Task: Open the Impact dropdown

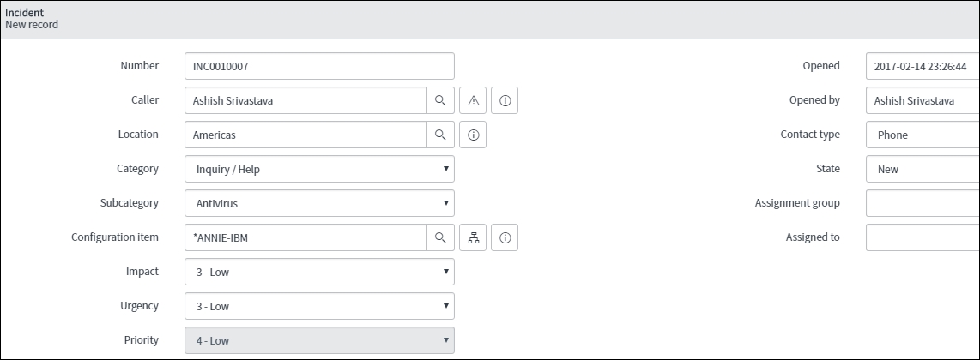Action: pyautogui.click(x=319, y=272)
